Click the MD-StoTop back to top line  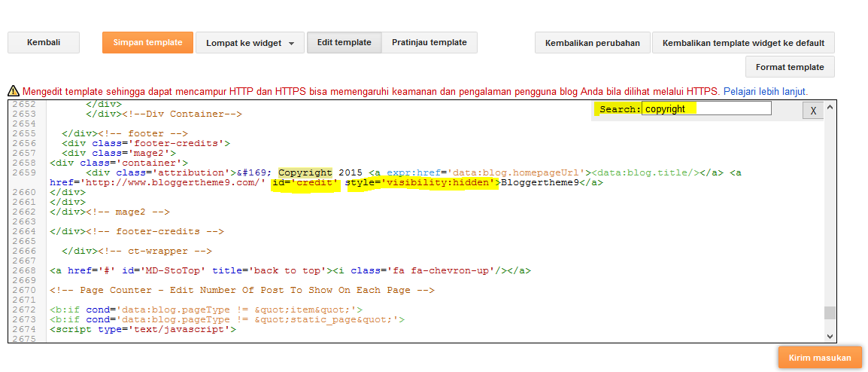click(290, 270)
